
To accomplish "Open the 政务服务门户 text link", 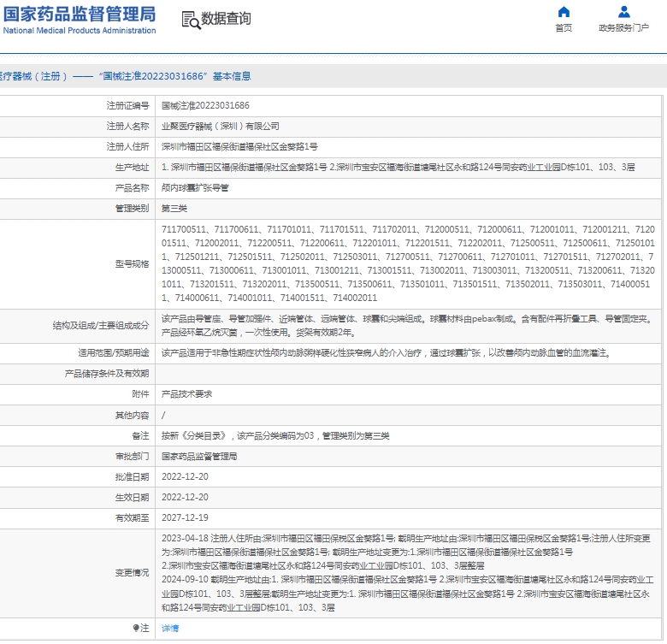I will tap(623, 28).
